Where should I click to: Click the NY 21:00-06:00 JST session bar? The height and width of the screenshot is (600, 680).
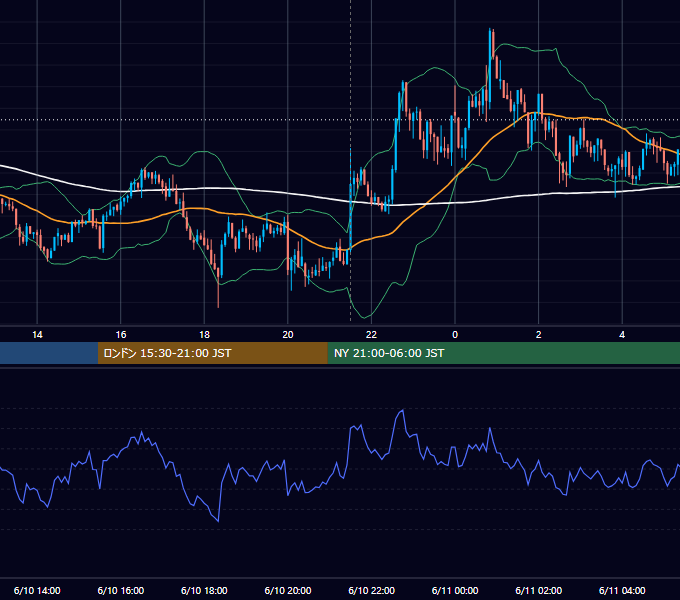[x=503, y=353]
